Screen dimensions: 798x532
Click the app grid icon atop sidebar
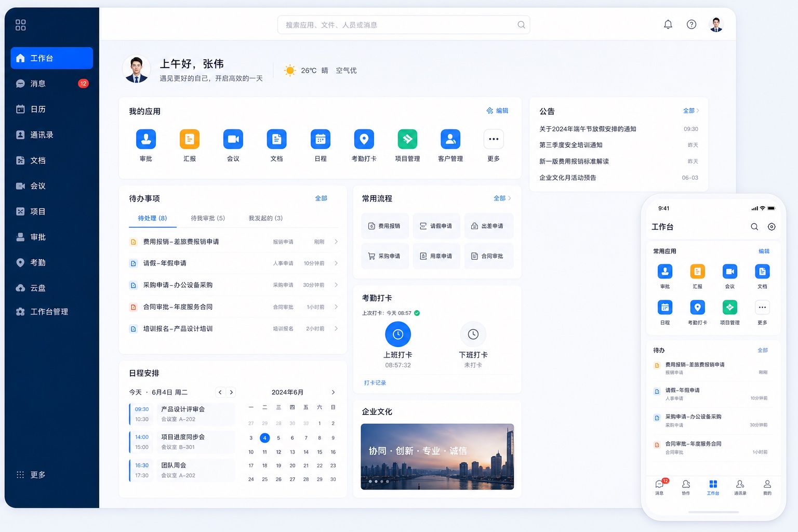21,25
